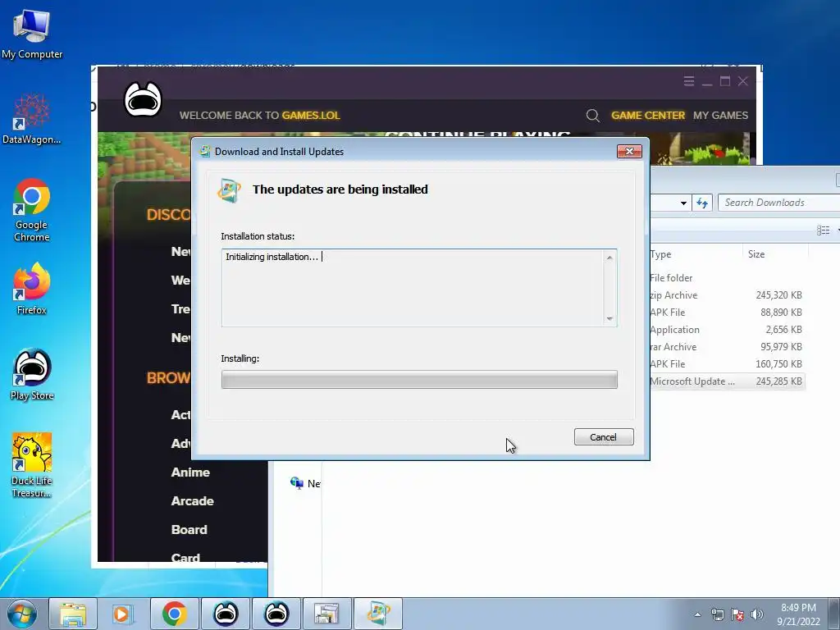Switch to second Games.lol taskbar button
This screenshot has height=630, width=840.
(x=276, y=614)
